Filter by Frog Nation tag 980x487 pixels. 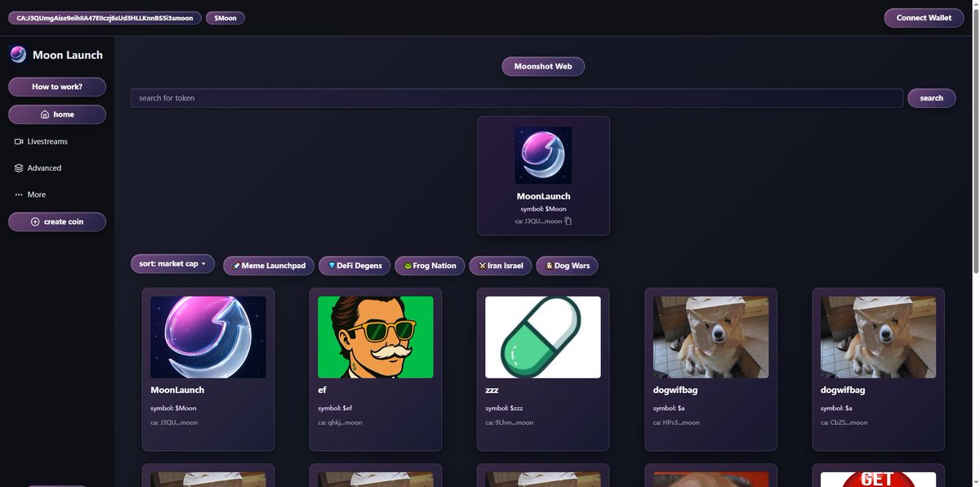tap(430, 266)
